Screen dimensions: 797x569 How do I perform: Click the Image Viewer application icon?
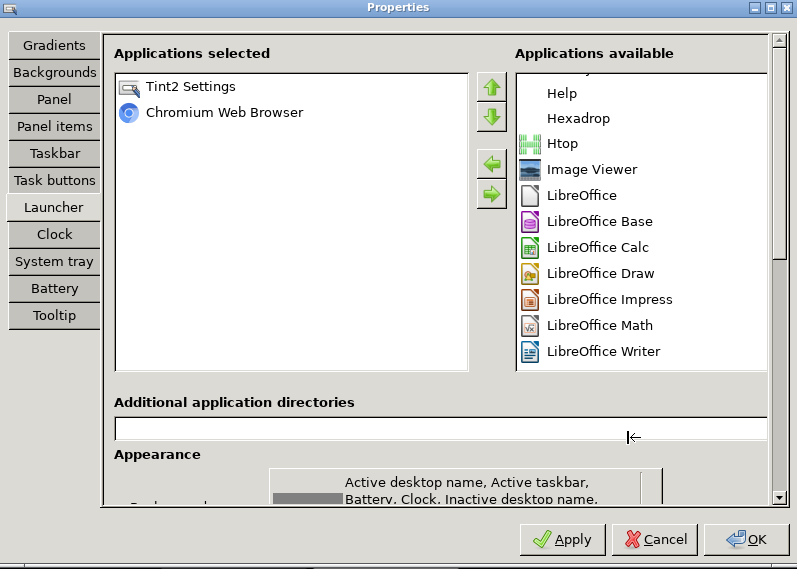point(530,170)
